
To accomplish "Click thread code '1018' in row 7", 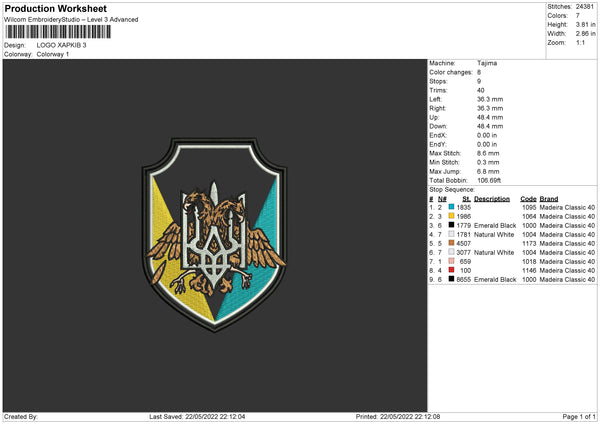I will pos(529,261).
